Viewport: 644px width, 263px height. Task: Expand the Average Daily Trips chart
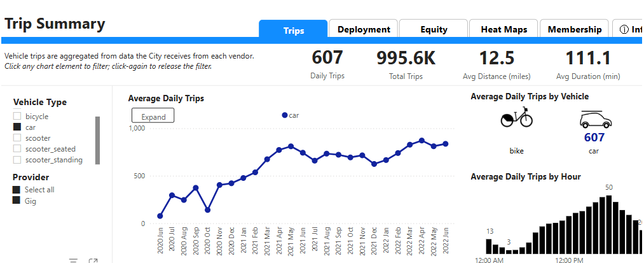coord(153,117)
